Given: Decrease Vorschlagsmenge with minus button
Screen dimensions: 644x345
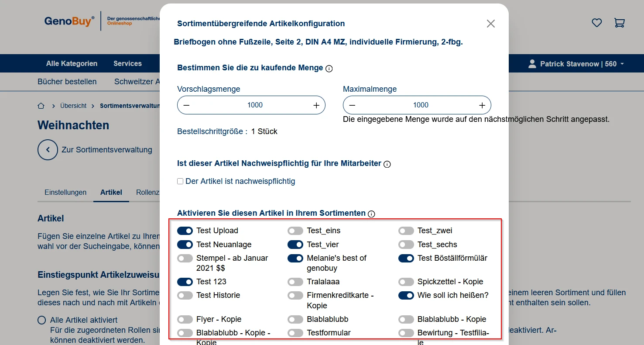Looking at the screenshot, I should 186,105.
